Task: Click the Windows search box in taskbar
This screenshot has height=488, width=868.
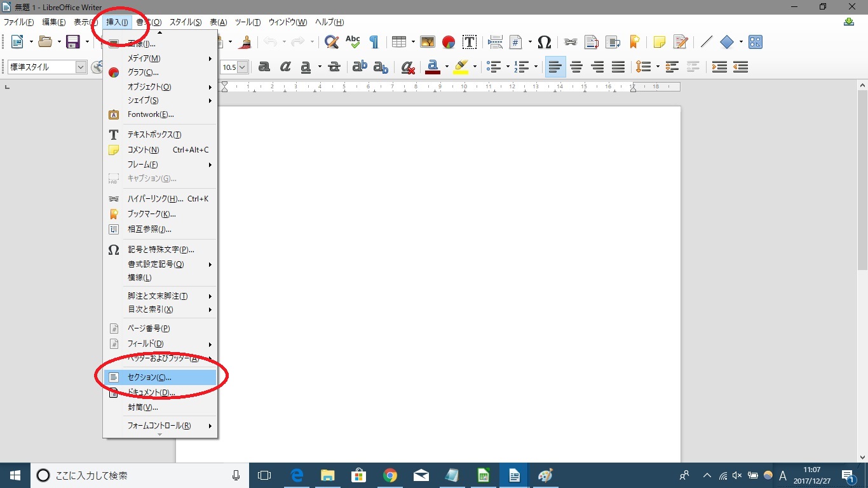Action: (x=140, y=475)
